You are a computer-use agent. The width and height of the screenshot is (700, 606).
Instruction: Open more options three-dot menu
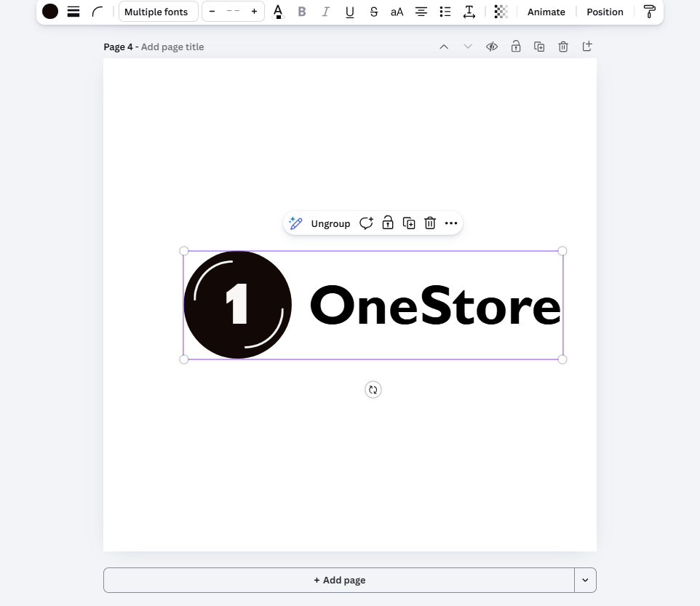(x=451, y=223)
